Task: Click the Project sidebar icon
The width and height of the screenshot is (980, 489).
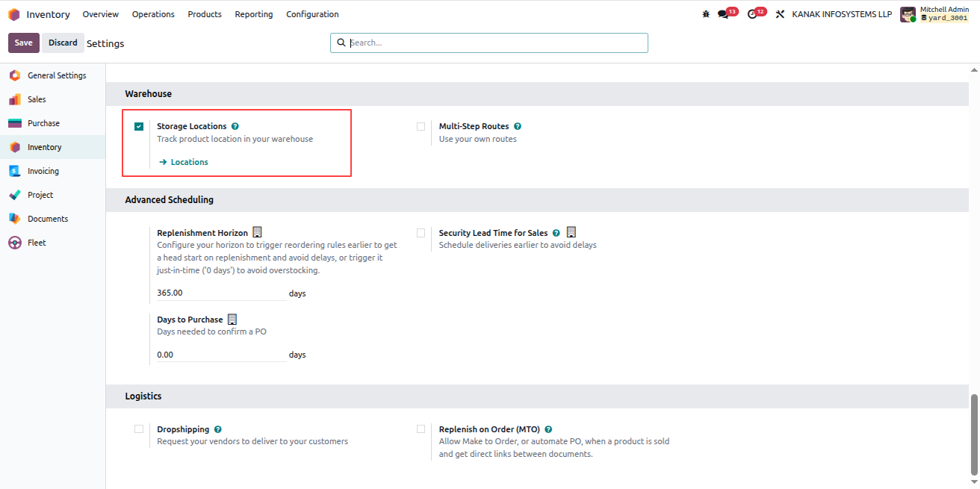Action: pos(15,195)
